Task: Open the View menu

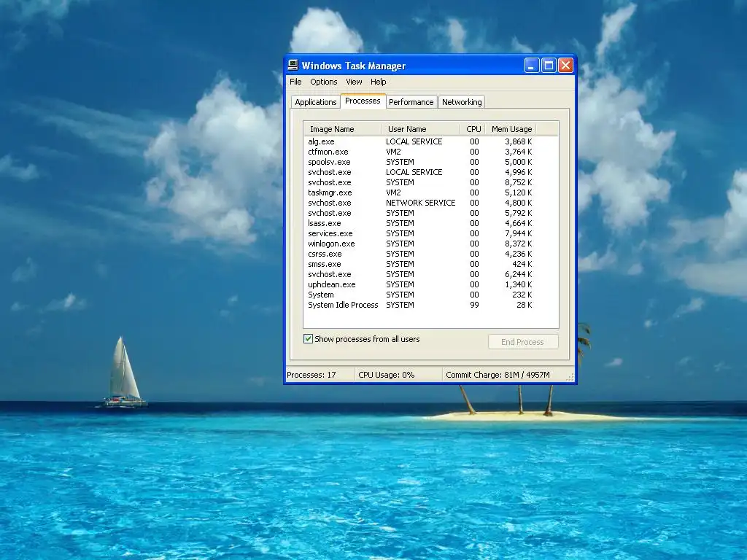Action: [354, 82]
